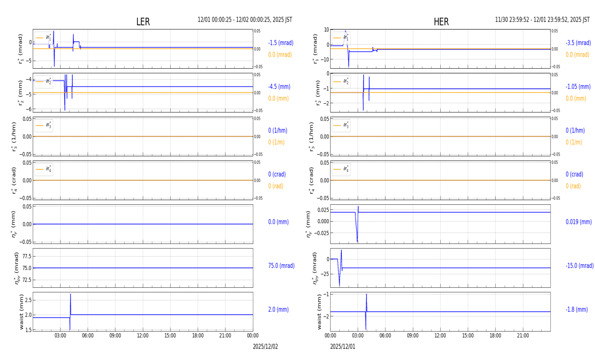This screenshot has width=595, height=364.
Task: Click the LER waist (mm) axis label
Action: tap(21, 312)
